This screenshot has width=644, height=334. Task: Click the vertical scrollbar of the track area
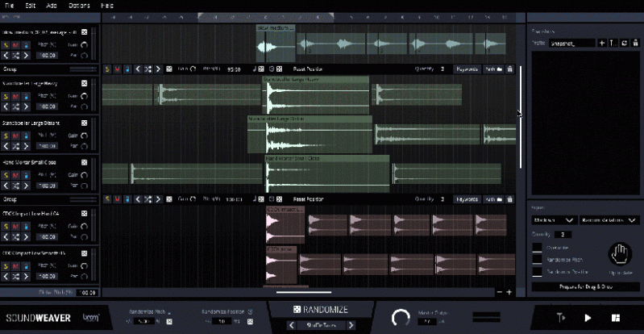tap(521, 117)
